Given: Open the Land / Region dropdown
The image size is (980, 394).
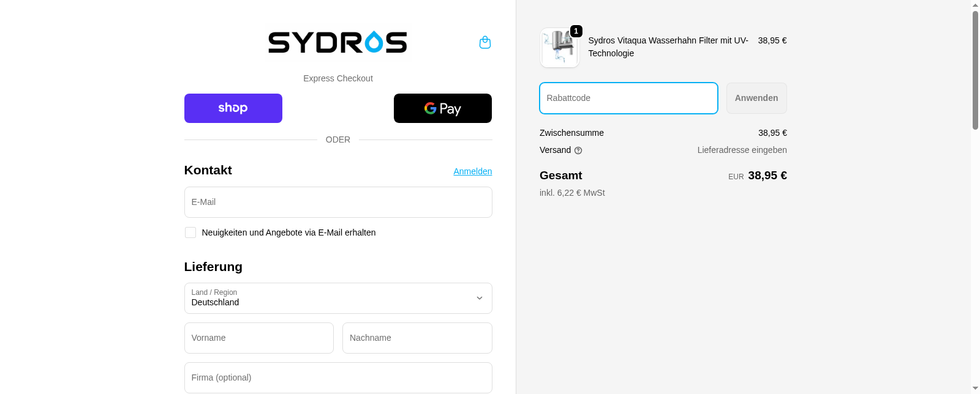Looking at the screenshot, I should (338, 298).
